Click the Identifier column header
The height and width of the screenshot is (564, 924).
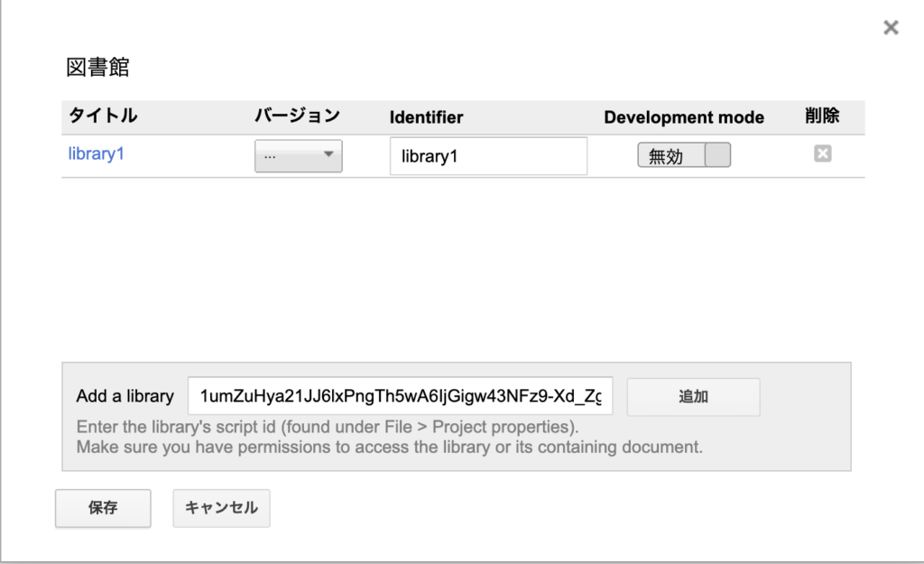point(426,117)
